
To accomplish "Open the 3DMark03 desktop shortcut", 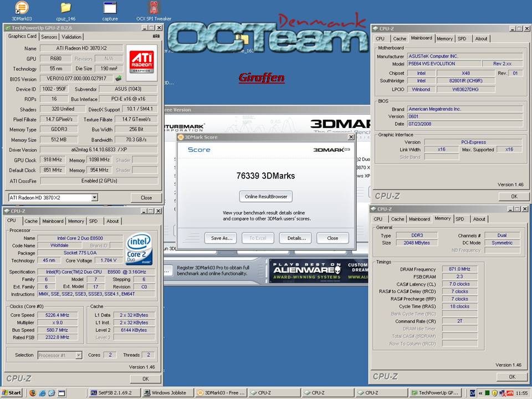I will (22, 10).
